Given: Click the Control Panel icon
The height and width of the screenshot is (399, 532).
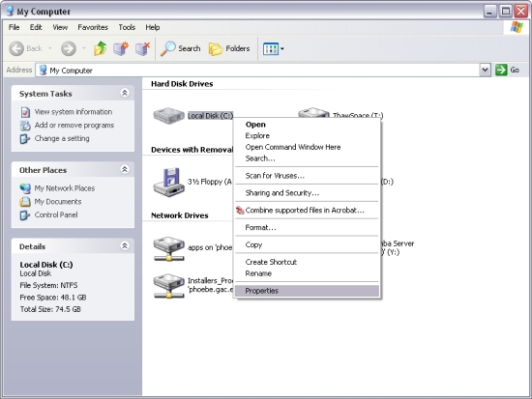Looking at the screenshot, I should [x=25, y=215].
